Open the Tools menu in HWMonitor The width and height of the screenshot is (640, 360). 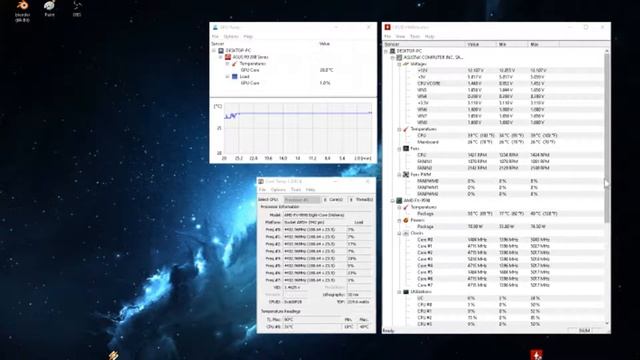(415, 36)
